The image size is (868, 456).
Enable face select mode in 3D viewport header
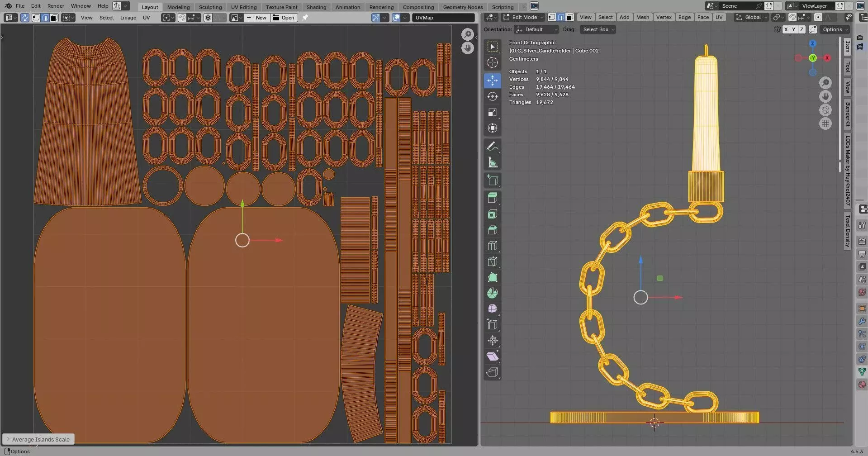coord(570,17)
